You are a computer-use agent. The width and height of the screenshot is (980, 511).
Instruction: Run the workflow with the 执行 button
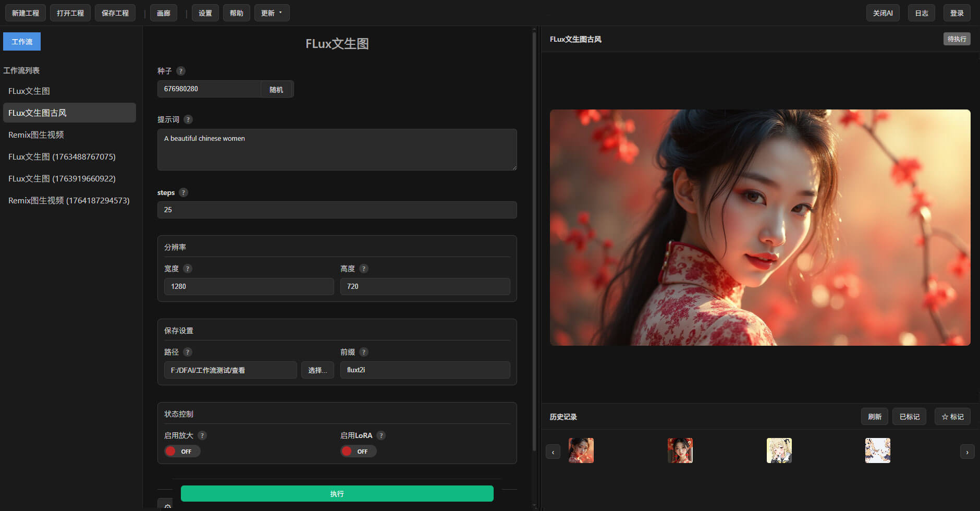(x=337, y=493)
